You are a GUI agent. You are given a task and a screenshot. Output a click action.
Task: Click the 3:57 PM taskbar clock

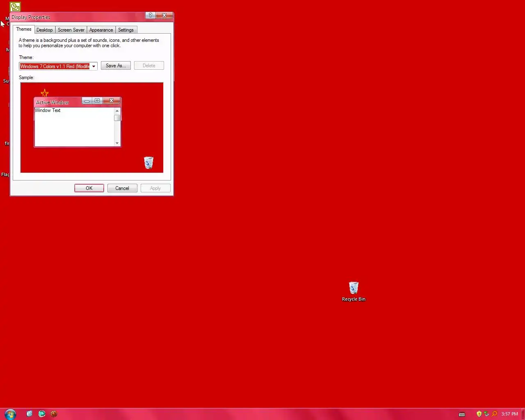[x=509, y=414]
